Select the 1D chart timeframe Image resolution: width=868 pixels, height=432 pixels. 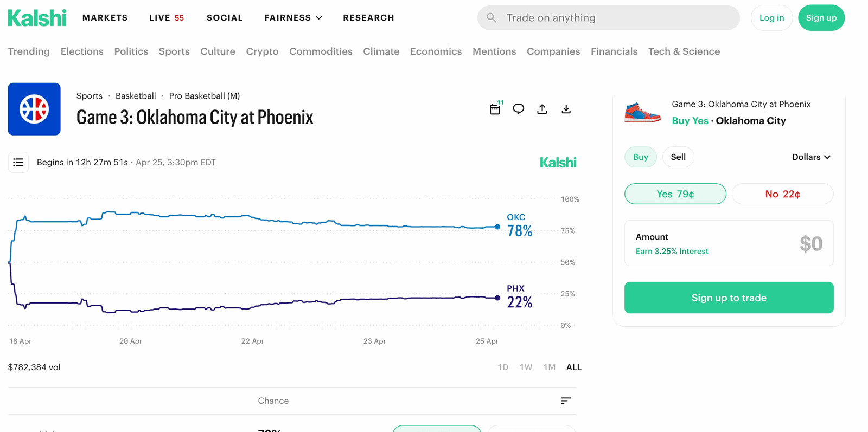503,367
